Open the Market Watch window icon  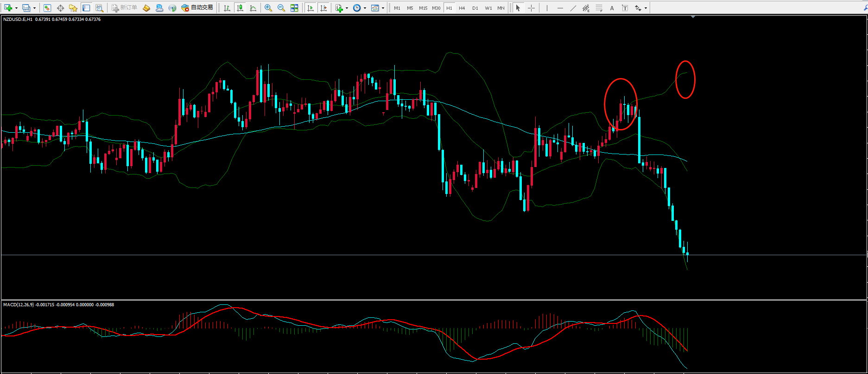[x=47, y=8]
